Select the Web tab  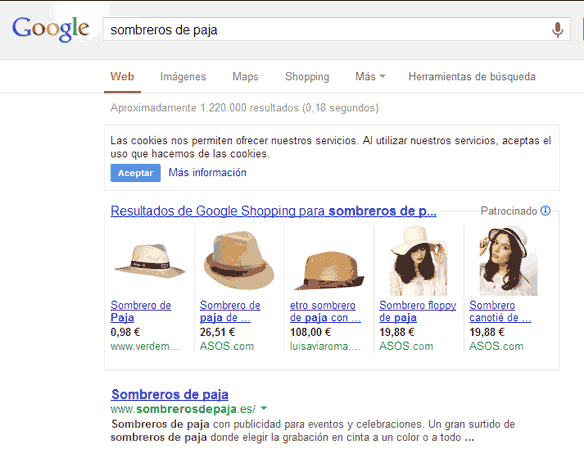pos(122,77)
